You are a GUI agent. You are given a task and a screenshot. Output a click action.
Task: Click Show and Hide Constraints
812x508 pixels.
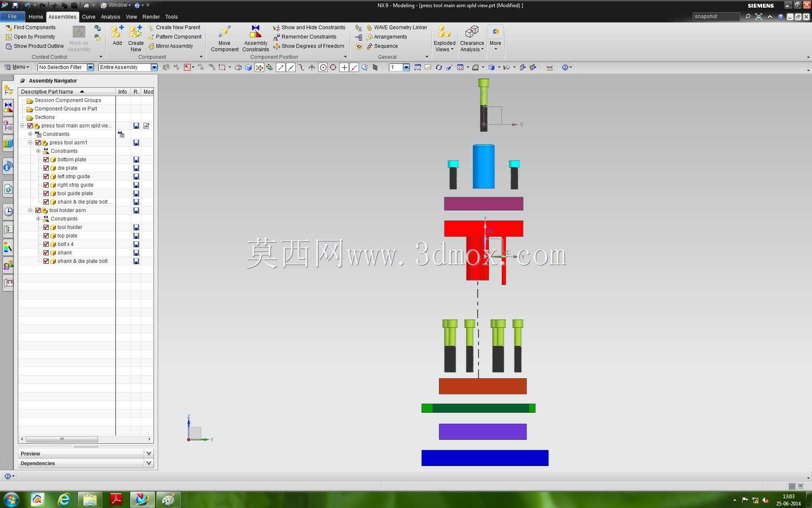tap(309, 28)
